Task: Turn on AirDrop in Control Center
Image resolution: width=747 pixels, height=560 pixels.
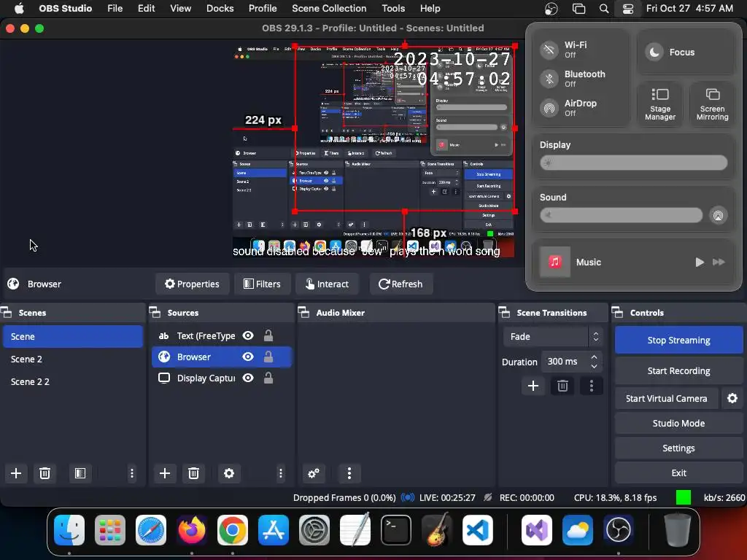Action: [x=549, y=108]
